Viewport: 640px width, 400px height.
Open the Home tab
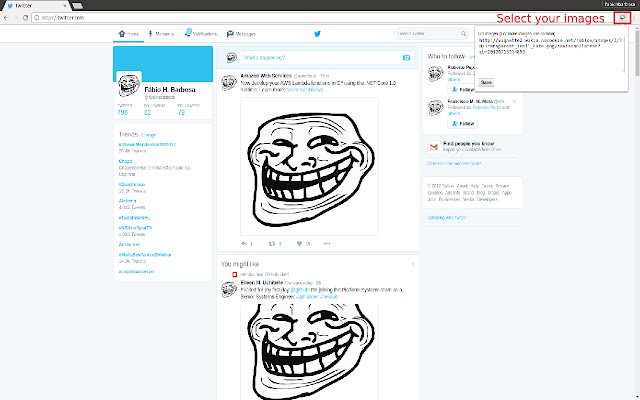tap(129, 34)
